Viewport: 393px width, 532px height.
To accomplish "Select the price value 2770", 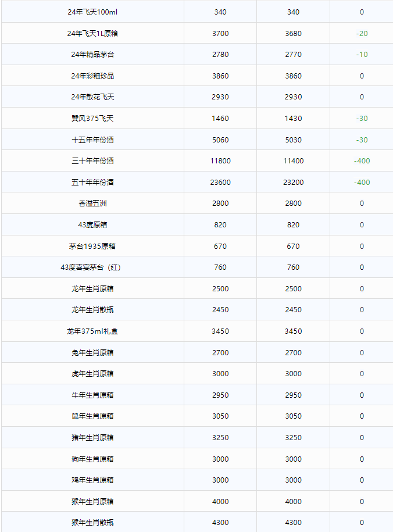I will (x=293, y=54).
